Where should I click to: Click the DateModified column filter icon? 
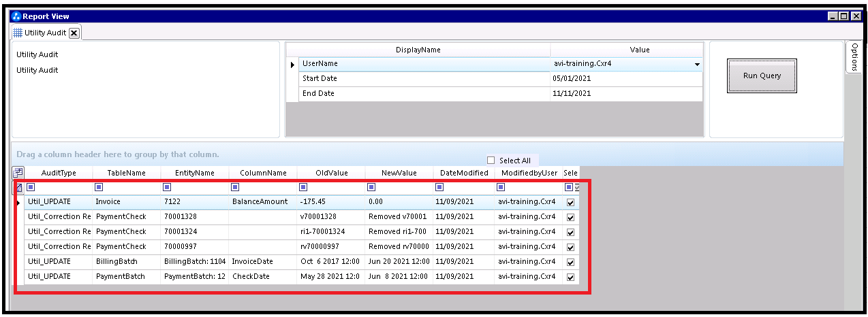coord(439,187)
